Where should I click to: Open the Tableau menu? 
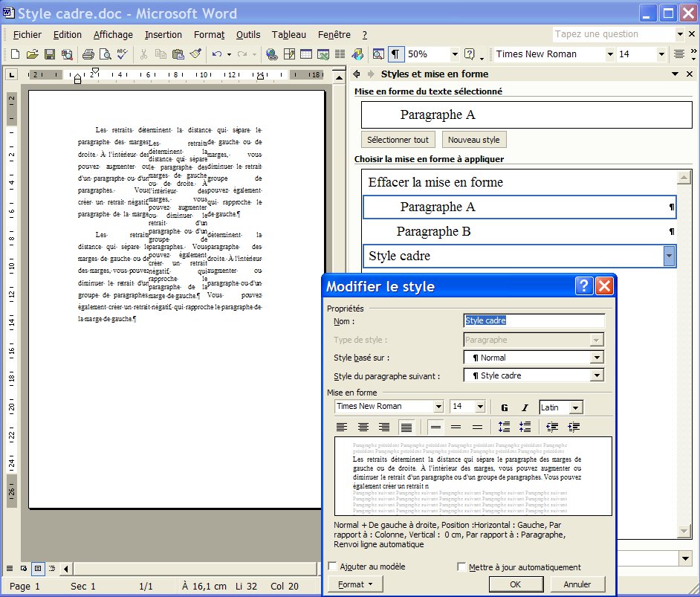pyautogui.click(x=289, y=34)
